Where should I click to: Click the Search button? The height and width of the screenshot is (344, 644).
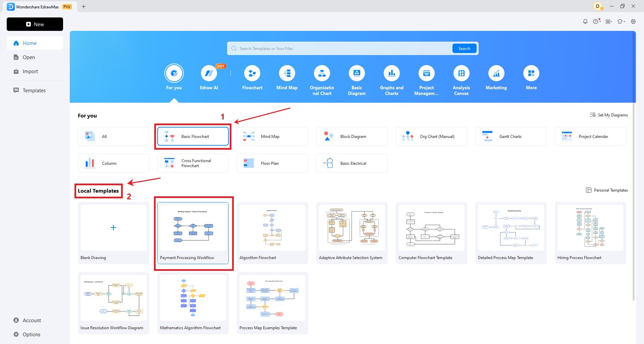tap(464, 48)
